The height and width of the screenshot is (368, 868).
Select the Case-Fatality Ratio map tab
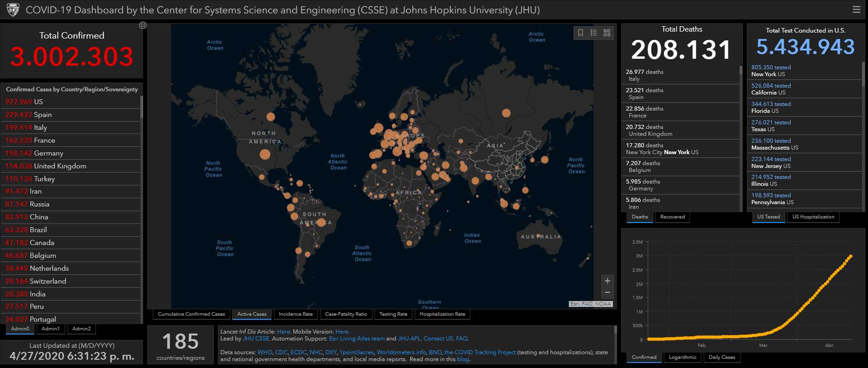[x=346, y=314]
